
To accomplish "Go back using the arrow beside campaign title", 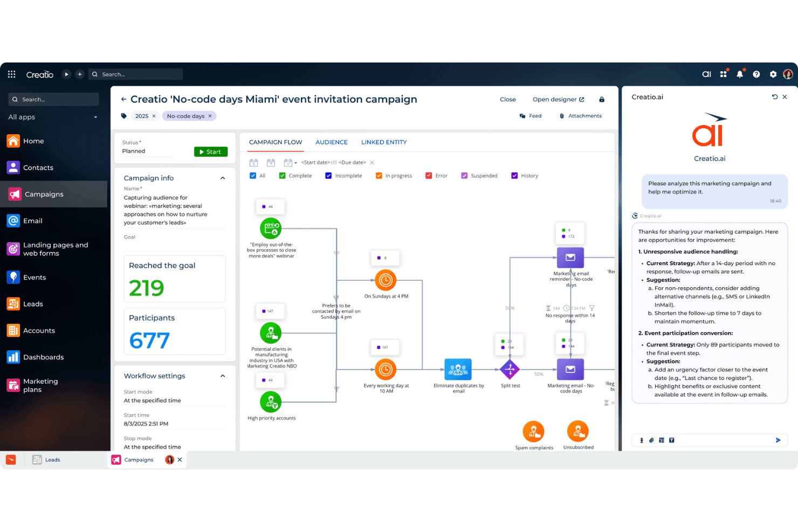I will click(123, 99).
